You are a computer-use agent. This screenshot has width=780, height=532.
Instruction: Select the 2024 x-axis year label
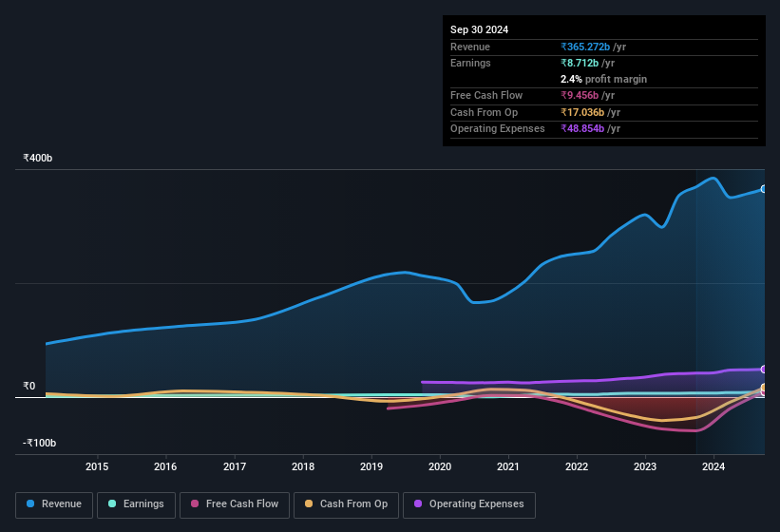pyautogui.click(x=713, y=466)
